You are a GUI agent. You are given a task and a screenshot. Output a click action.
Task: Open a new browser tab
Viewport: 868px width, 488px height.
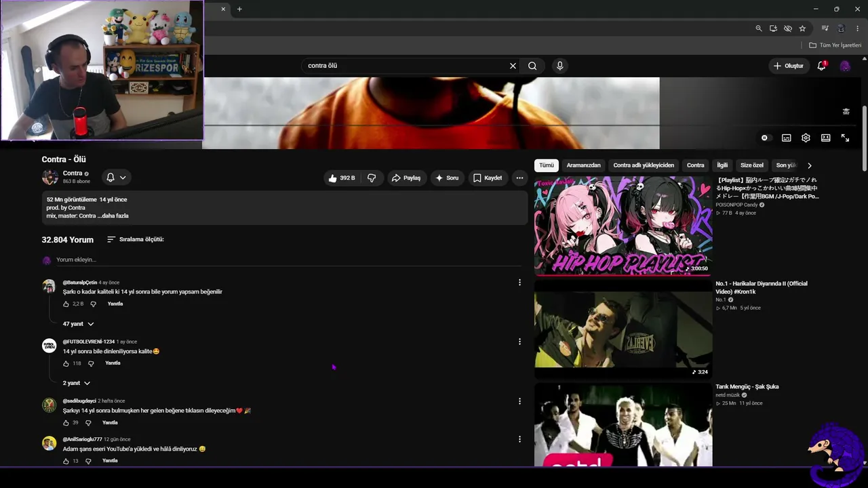coord(239,9)
